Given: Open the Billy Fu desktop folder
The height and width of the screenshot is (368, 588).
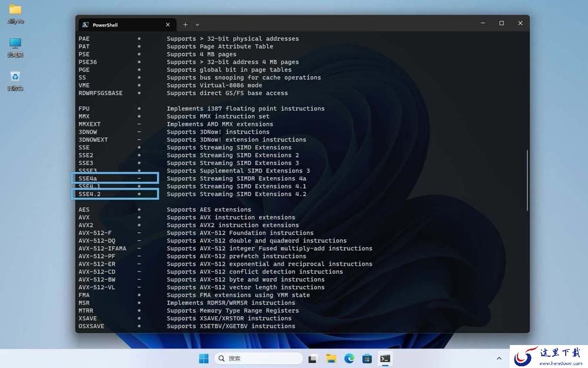Looking at the screenshot, I should (x=15, y=14).
